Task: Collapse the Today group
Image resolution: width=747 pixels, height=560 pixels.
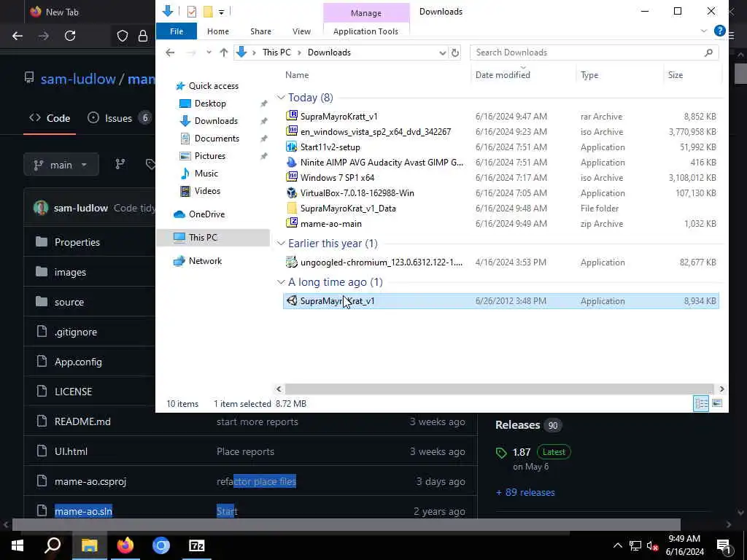Action: point(281,98)
